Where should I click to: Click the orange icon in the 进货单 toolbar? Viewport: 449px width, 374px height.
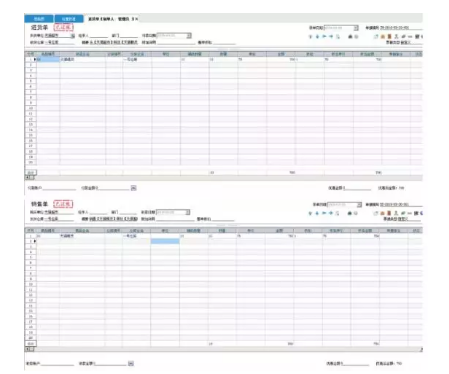[383, 36]
